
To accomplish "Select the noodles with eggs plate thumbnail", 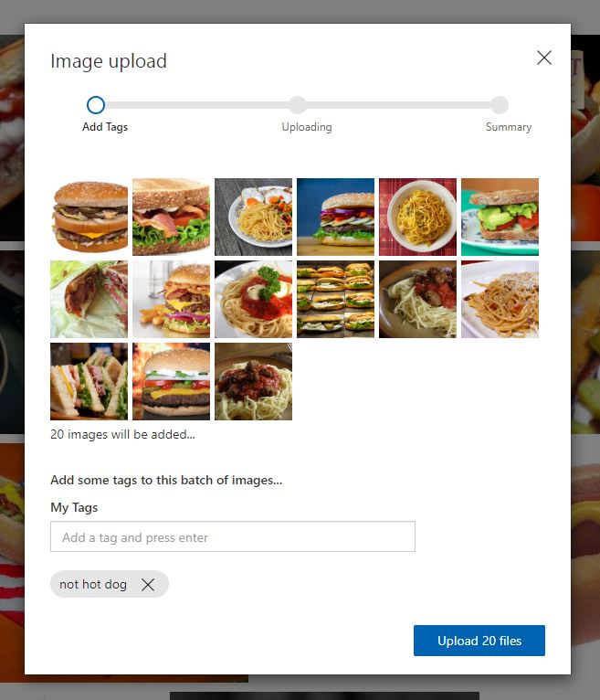I will (253, 217).
